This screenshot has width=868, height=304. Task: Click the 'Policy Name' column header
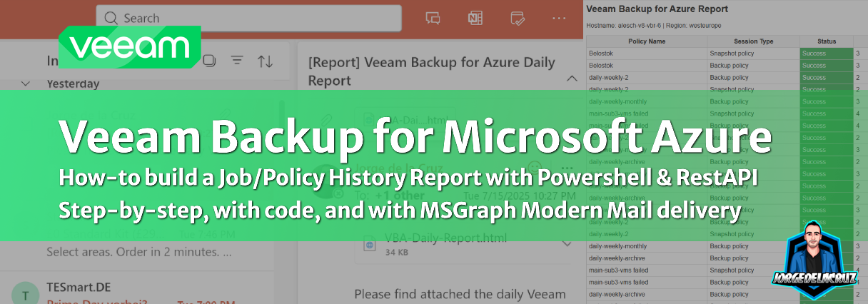tap(647, 41)
